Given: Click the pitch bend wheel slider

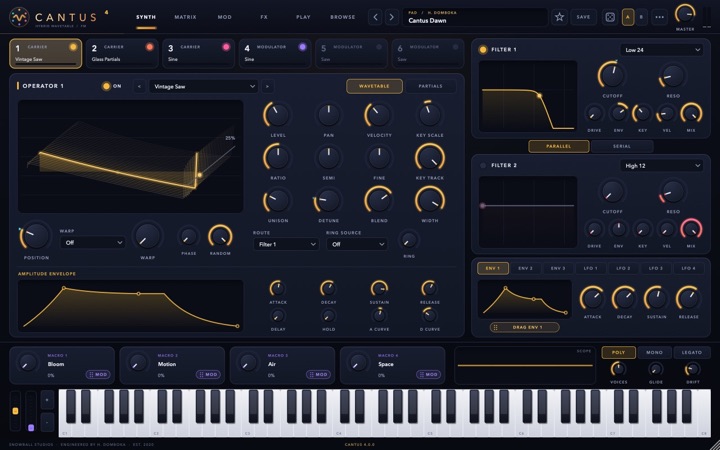Looking at the screenshot, I should click(x=15, y=411).
